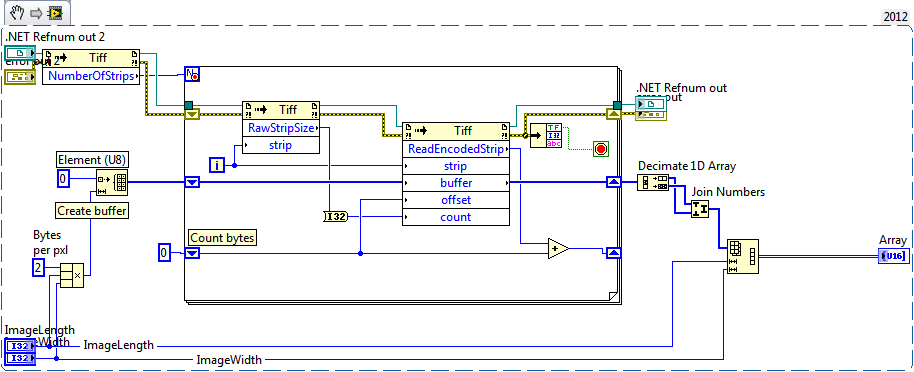Click the hand cursor icon in snippet header
Viewport: 914px width, 372px height.
coord(16,12)
